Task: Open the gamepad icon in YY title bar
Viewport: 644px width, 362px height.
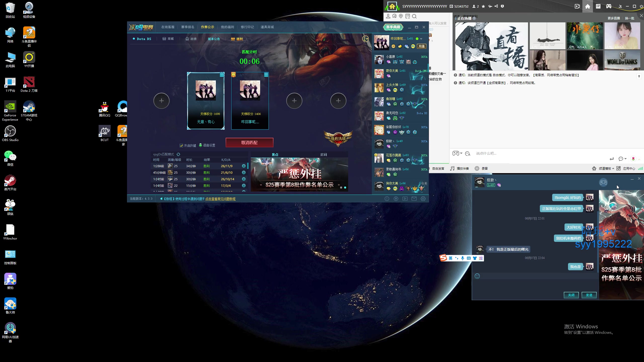Action: tap(609, 6)
